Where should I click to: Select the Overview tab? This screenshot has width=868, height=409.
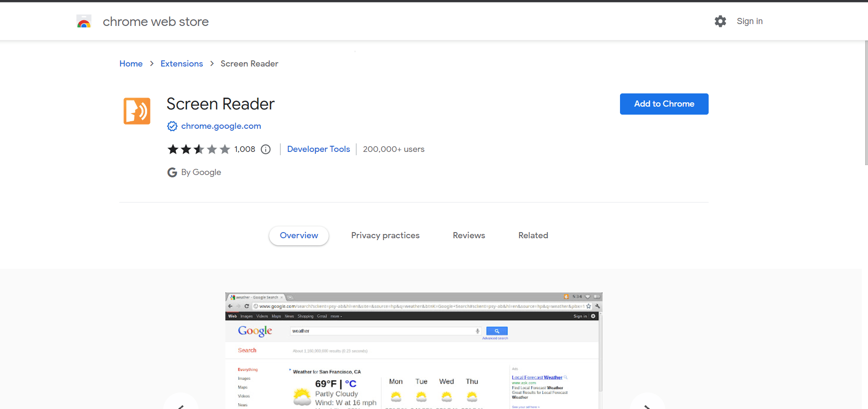tap(299, 235)
